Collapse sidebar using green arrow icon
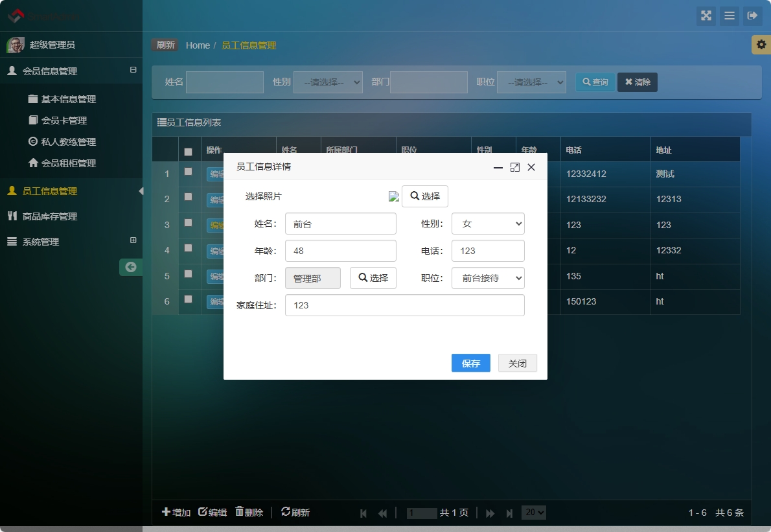This screenshot has height=532, width=771. [130, 267]
